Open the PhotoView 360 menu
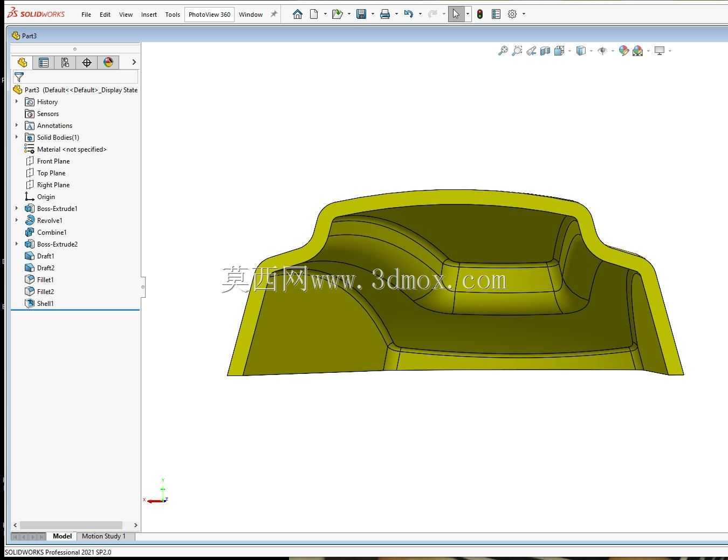The height and width of the screenshot is (560, 728). pyautogui.click(x=209, y=15)
